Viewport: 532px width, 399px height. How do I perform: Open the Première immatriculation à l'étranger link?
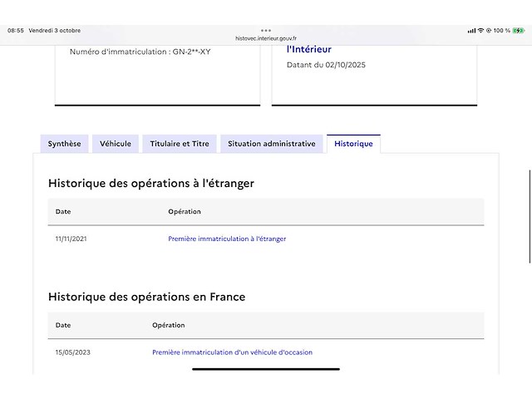227,239
